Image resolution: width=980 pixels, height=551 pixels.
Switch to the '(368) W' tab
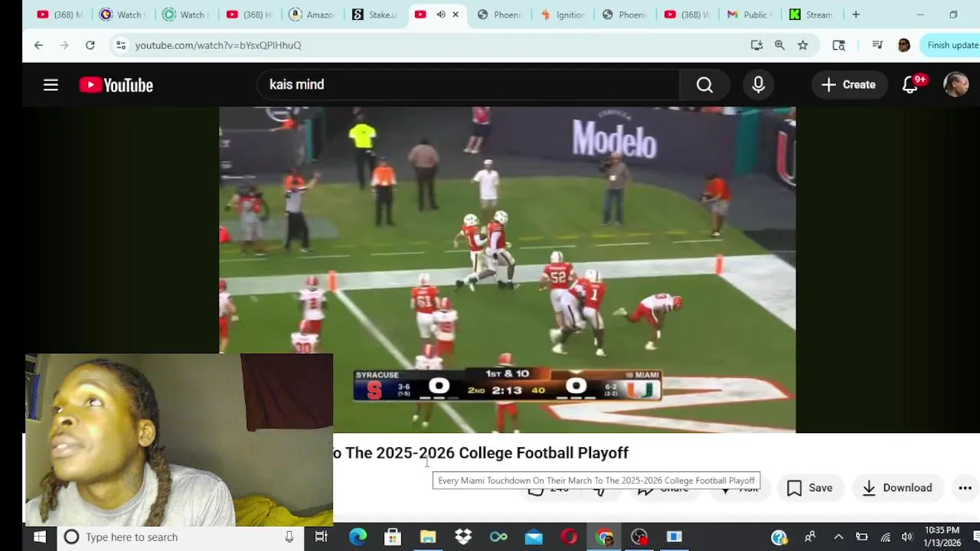(x=688, y=15)
